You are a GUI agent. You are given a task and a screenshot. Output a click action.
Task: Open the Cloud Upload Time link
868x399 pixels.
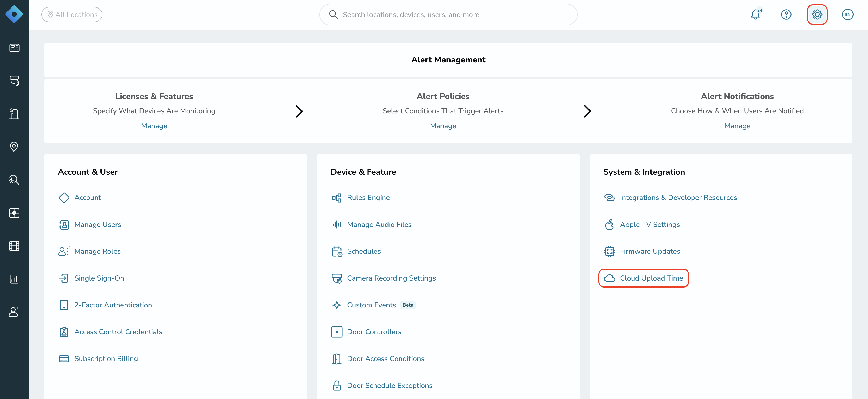(651, 278)
